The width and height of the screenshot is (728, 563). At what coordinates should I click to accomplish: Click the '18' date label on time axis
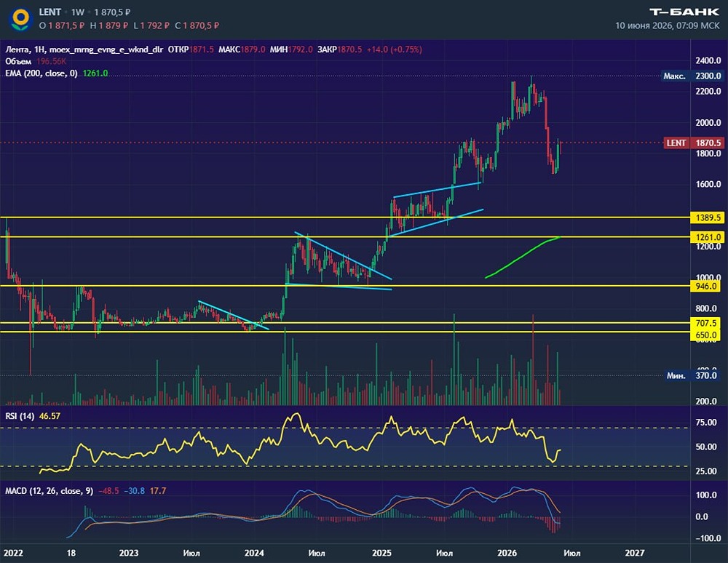click(x=71, y=553)
